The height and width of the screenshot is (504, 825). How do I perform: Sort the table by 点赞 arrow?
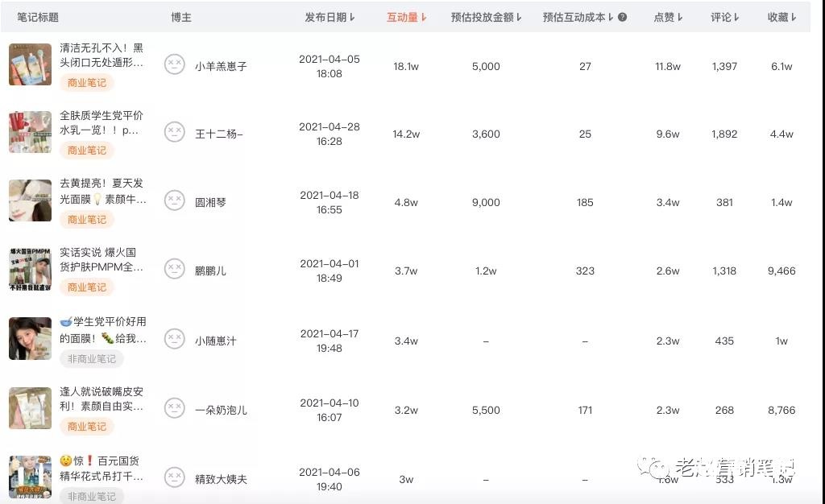[x=680, y=16]
